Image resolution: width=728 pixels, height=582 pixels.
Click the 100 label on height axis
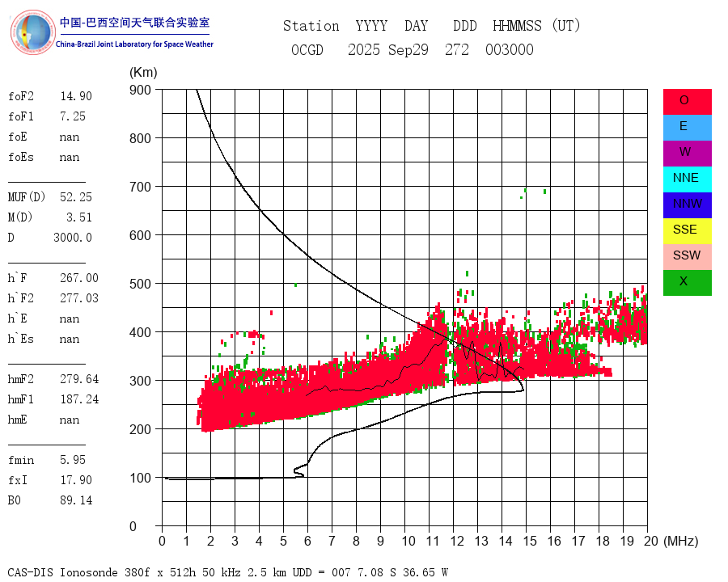click(140, 478)
